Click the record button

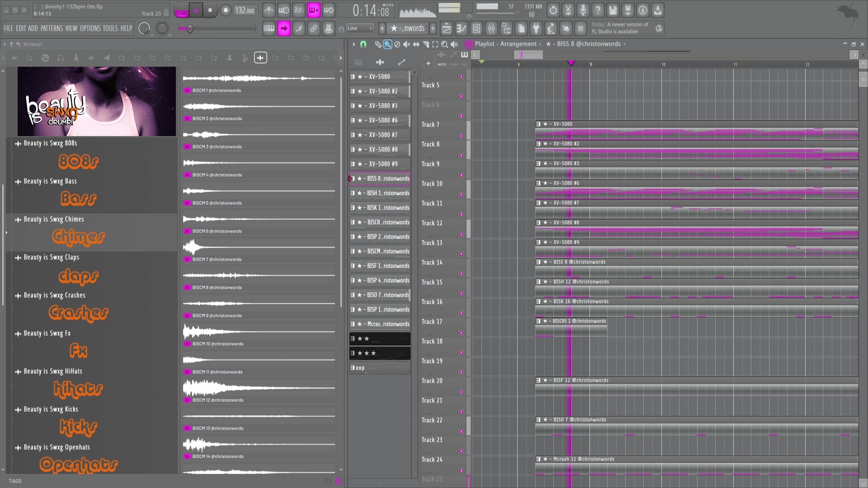tap(225, 10)
